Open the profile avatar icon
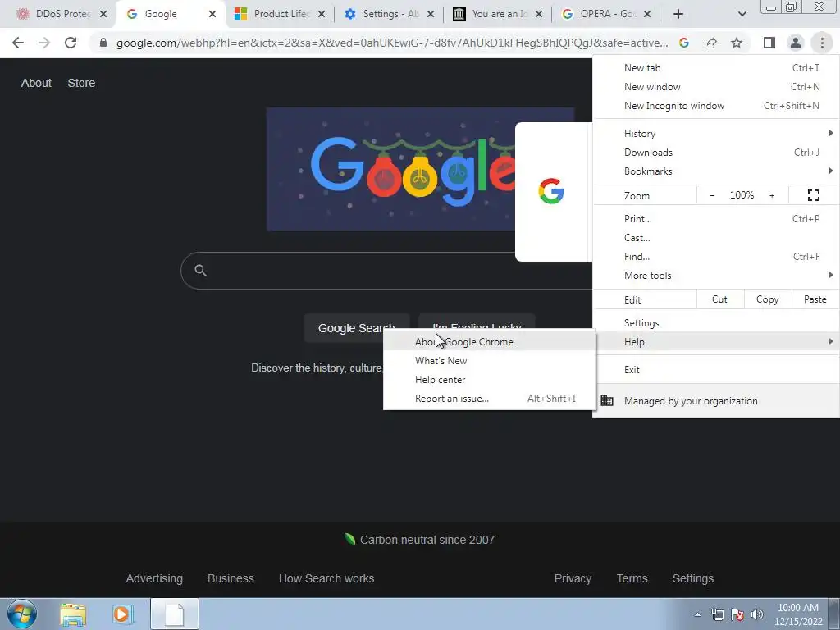 796,43
